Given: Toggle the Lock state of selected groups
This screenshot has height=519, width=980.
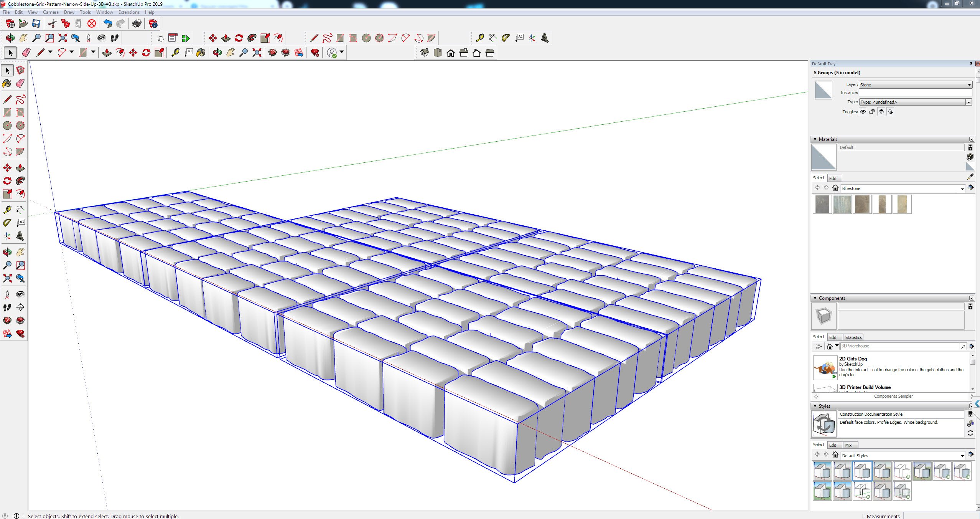Looking at the screenshot, I should click(872, 111).
